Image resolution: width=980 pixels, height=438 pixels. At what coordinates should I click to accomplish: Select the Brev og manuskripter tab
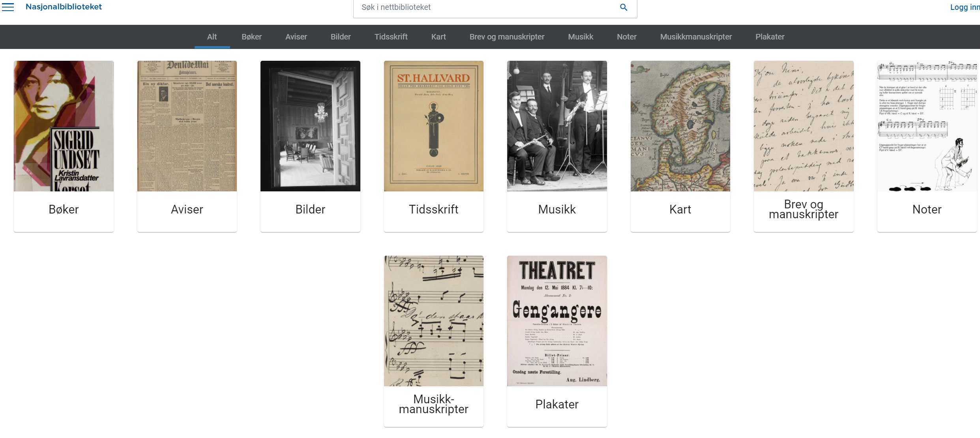click(507, 37)
